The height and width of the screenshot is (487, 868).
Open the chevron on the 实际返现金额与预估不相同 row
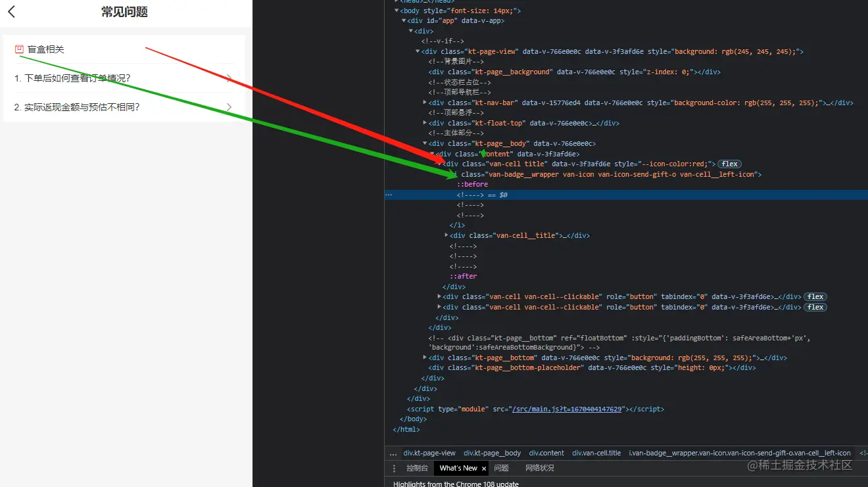pos(229,107)
